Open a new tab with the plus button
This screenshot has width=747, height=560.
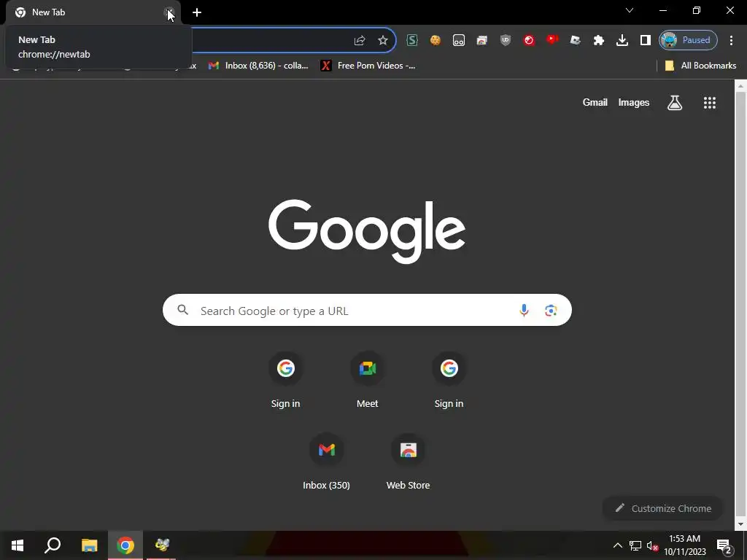197,12
